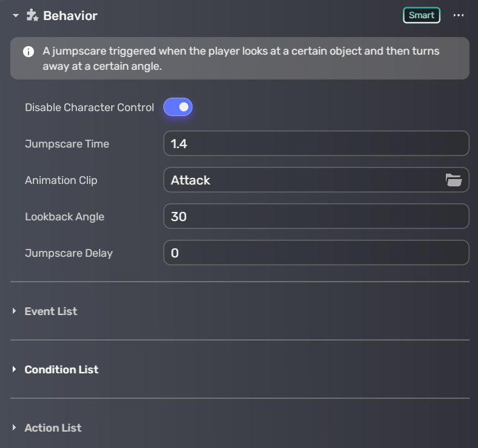Expand the Event List arrow
The height and width of the screenshot is (448, 478).
click(x=15, y=311)
